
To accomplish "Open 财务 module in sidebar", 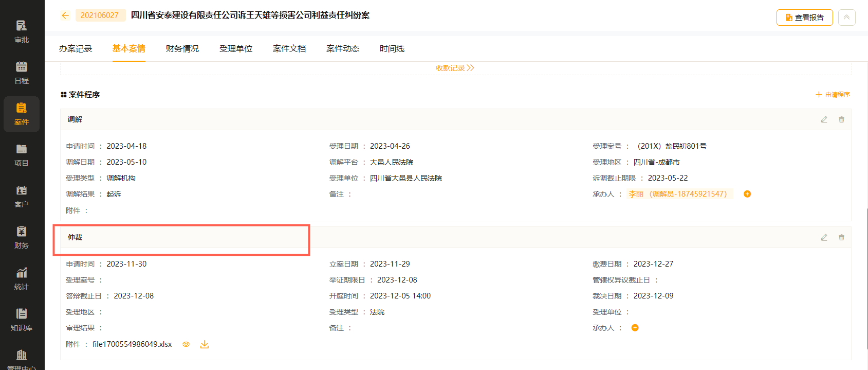I will pos(22,237).
